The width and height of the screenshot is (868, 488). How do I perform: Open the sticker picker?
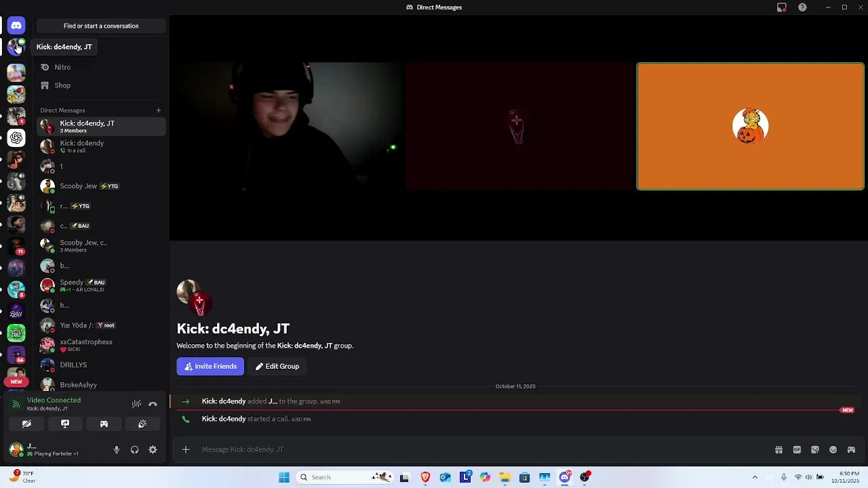815,449
